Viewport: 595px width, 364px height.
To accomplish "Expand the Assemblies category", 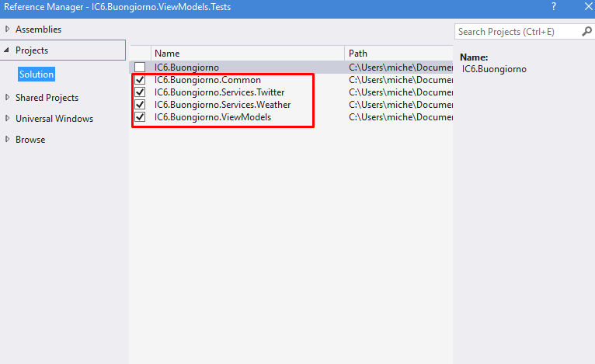I will click(x=8, y=29).
